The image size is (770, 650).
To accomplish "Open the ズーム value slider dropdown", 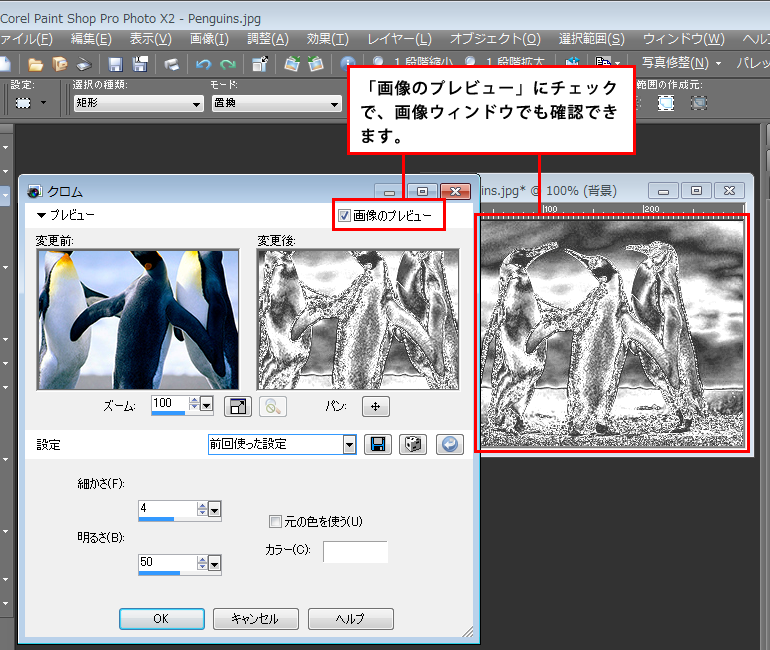I will point(207,406).
